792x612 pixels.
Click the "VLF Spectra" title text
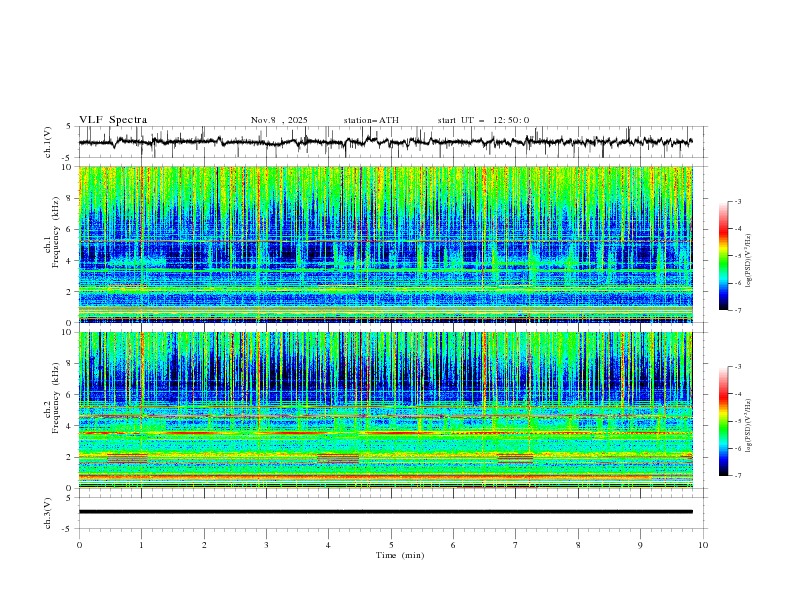tap(113, 120)
